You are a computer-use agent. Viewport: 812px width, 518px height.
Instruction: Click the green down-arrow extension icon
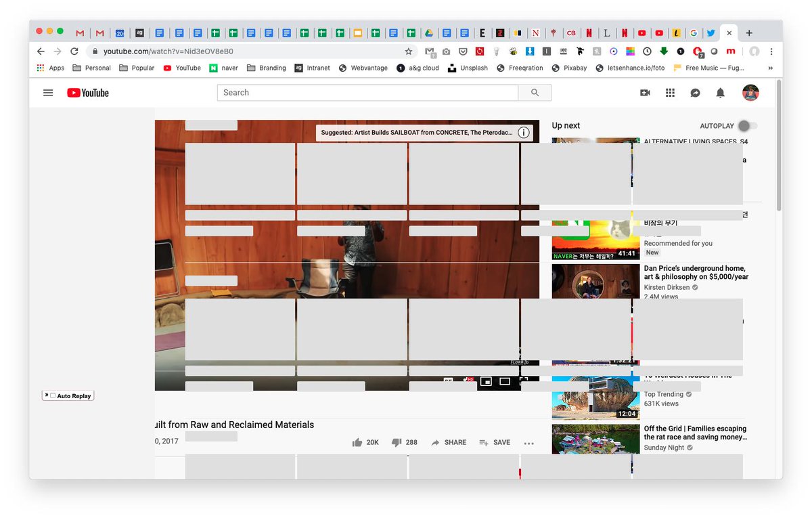click(664, 51)
